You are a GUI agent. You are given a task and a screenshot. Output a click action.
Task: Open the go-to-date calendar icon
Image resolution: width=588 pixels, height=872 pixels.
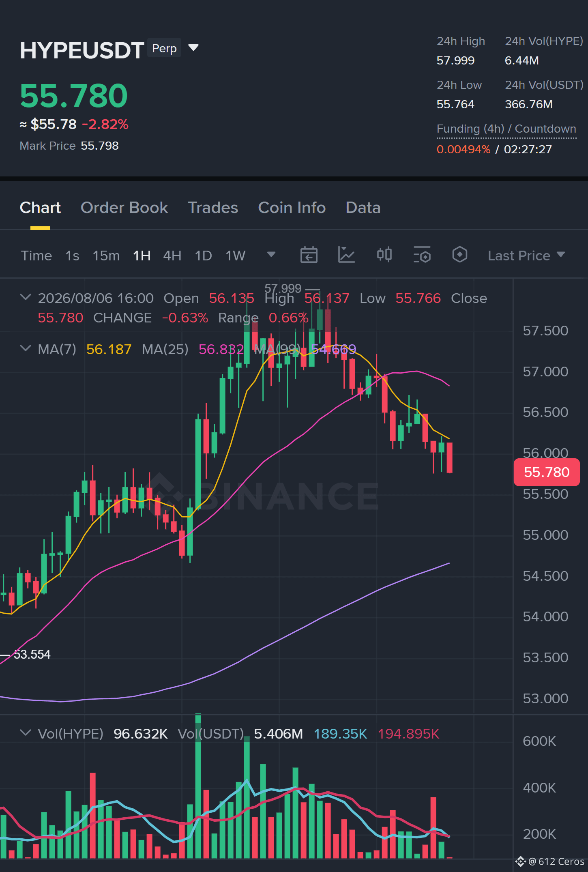309,255
